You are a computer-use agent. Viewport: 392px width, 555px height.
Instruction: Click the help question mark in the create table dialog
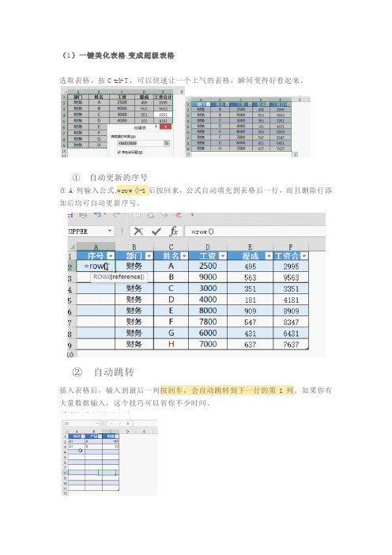tap(156, 126)
